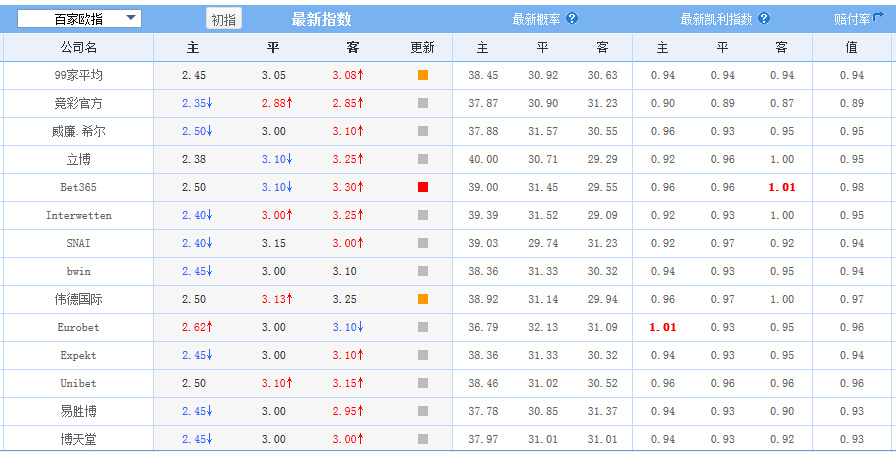896x452 pixels.
Task: Click the gray update marker for 立博
Action: pyautogui.click(x=423, y=159)
